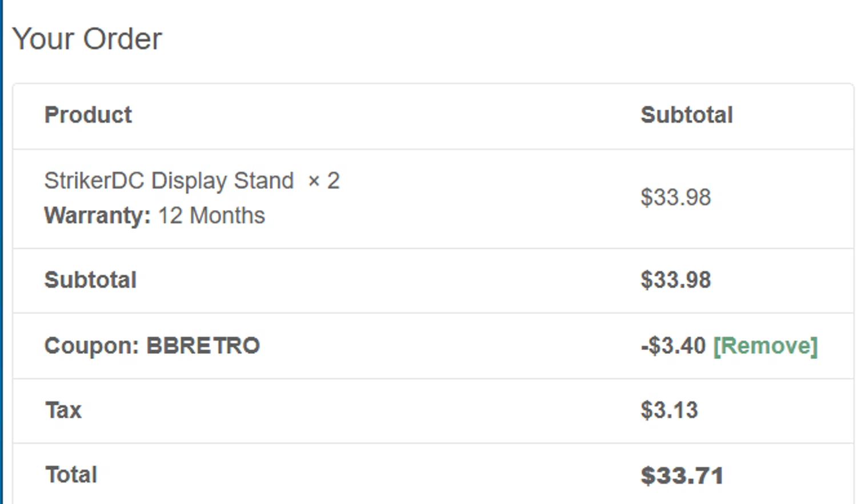This screenshot has height=504, width=857.
Task: Click the product row's $33.98 price
Action: pos(675,197)
